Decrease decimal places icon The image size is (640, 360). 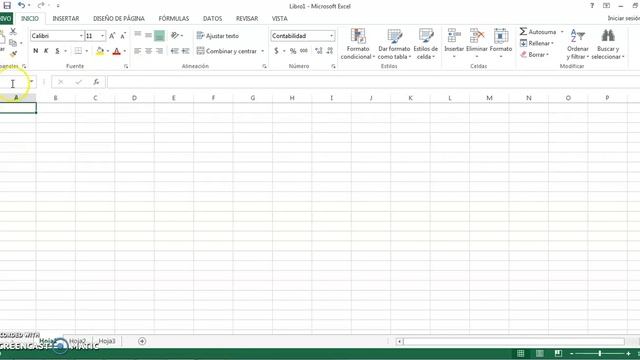point(330,51)
